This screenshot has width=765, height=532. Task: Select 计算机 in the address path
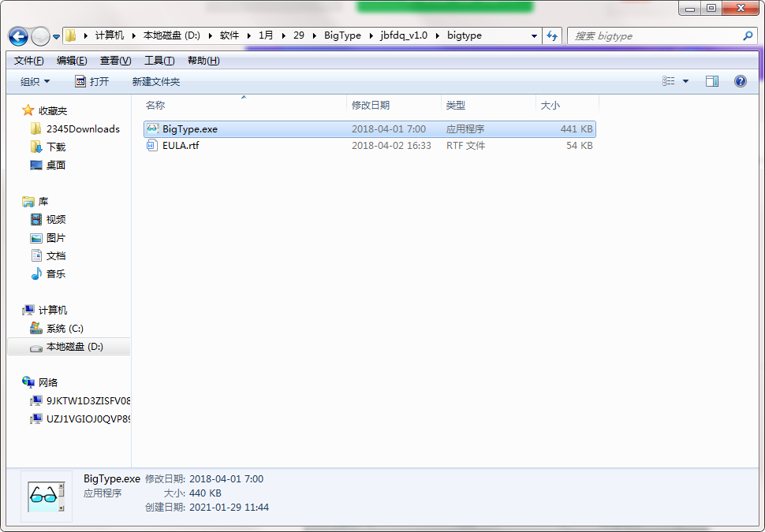tap(110, 35)
